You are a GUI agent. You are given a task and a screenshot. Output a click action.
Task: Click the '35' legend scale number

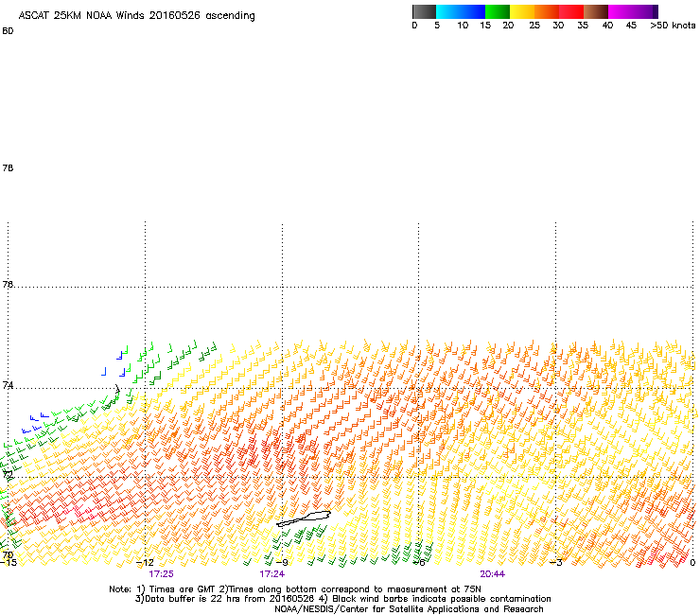click(x=583, y=26)
